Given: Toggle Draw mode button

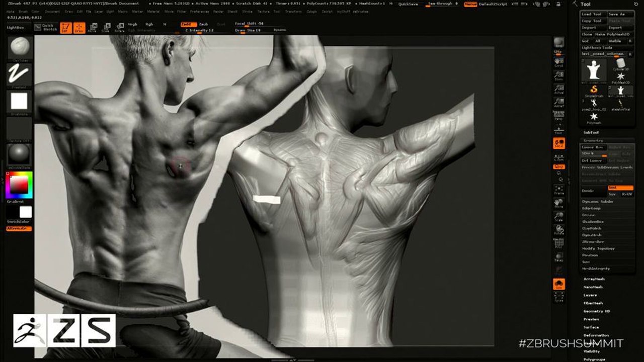Looking at the screenshot, I should click(79, 27).
